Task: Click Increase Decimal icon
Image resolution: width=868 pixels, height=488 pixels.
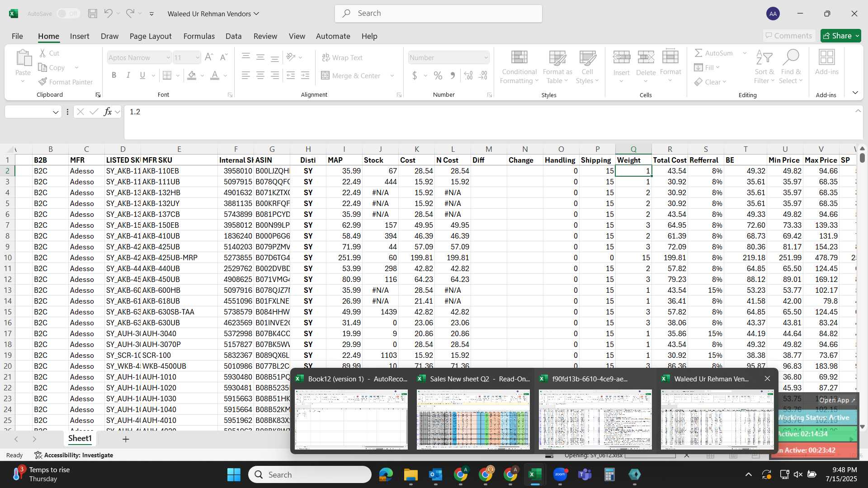Action: pyautogui.click(x=468, y=75)
